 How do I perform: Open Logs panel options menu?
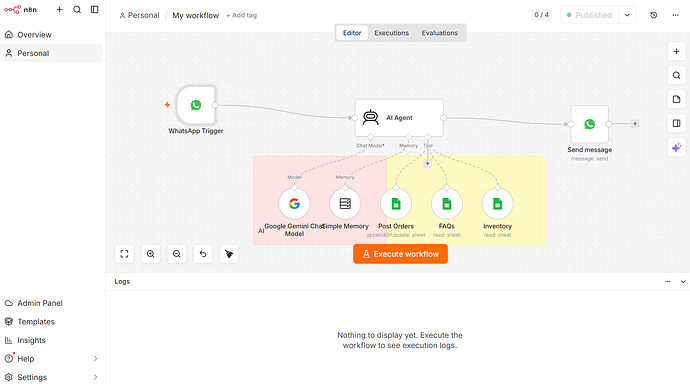click(x=668, y=282)
